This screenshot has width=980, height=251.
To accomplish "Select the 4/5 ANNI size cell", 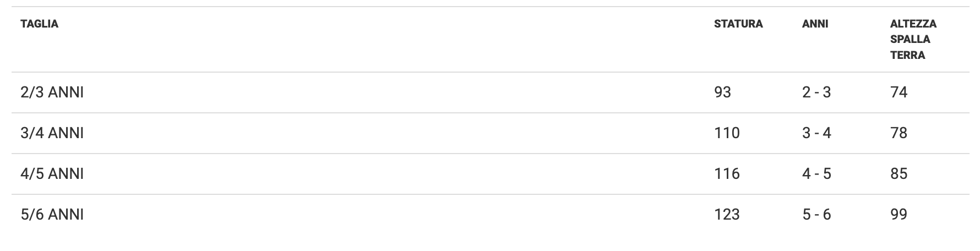I will pos(52,174).
